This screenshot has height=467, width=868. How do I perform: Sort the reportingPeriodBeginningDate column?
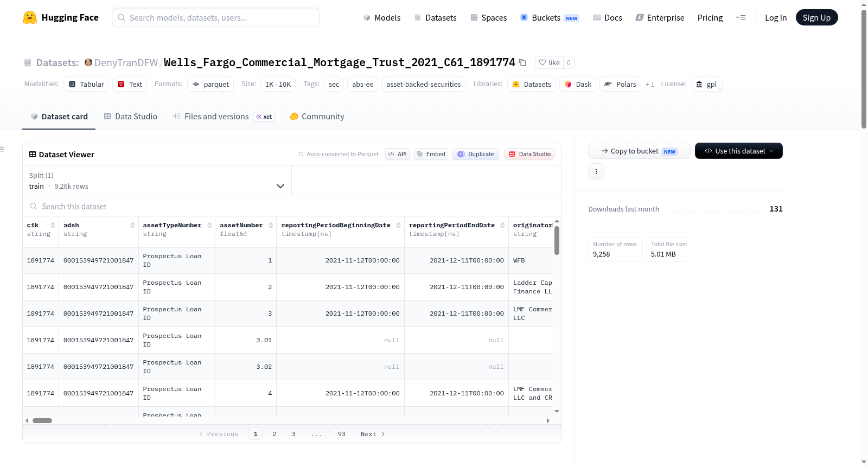point(398,225)
